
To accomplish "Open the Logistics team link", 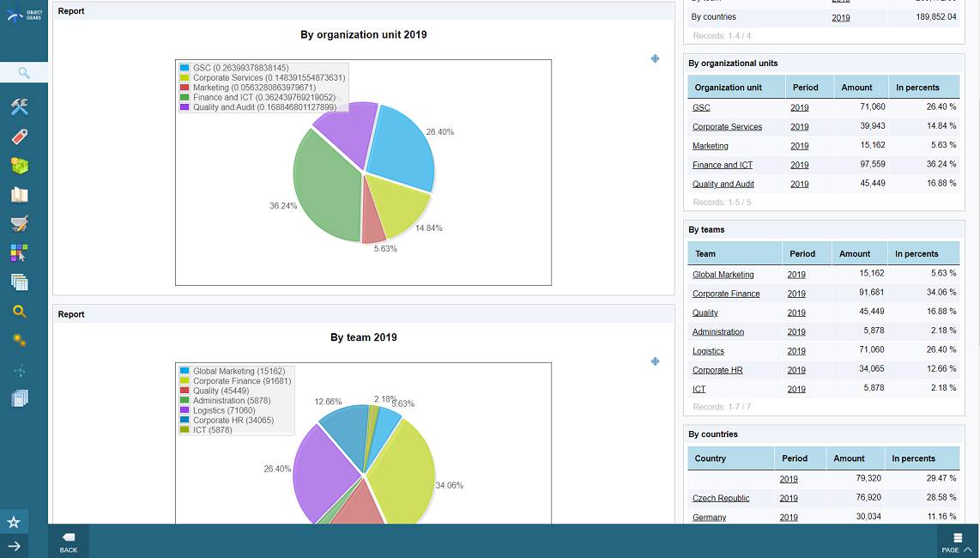I will [x=708, y=351].
